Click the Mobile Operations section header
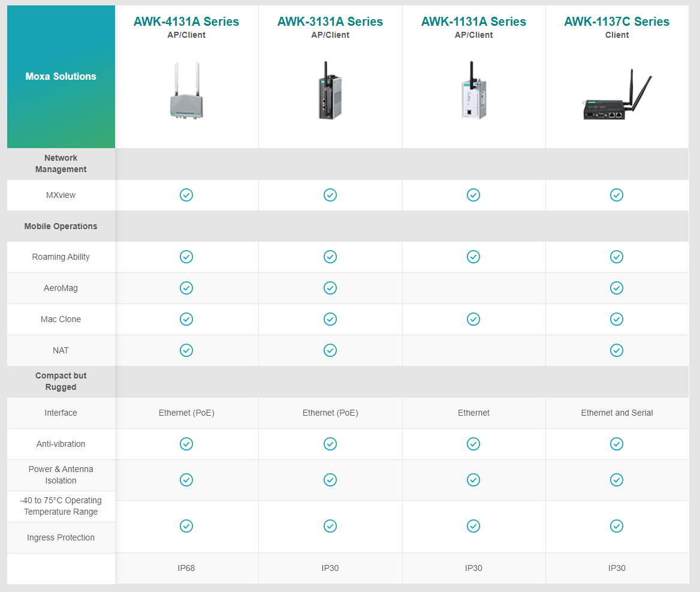 tap(61, 227)
